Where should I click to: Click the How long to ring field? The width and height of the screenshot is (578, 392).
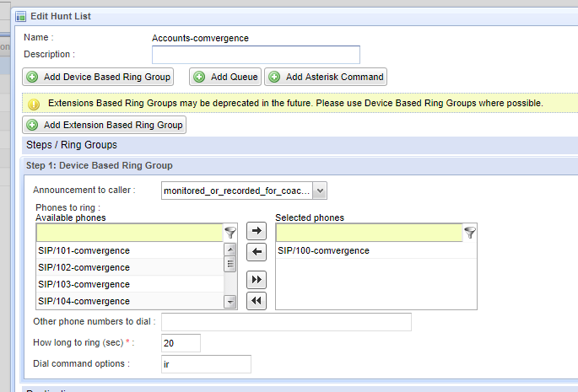tap(181, 343)
